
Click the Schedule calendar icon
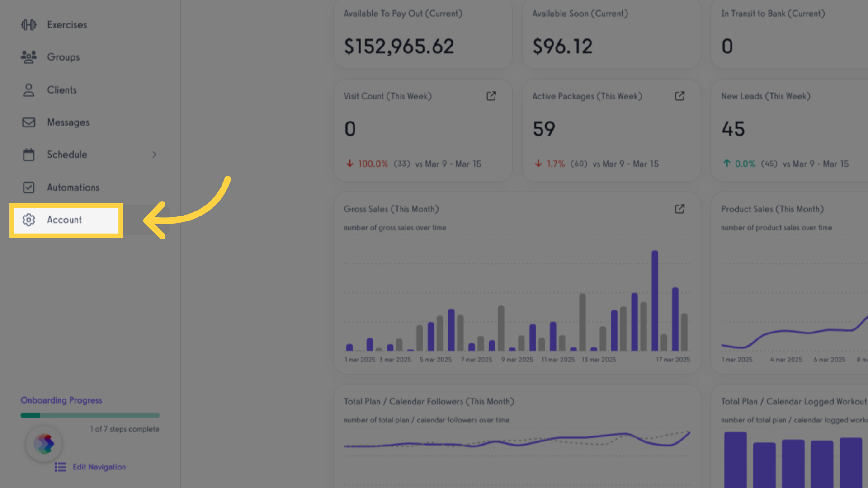point(28,155)
